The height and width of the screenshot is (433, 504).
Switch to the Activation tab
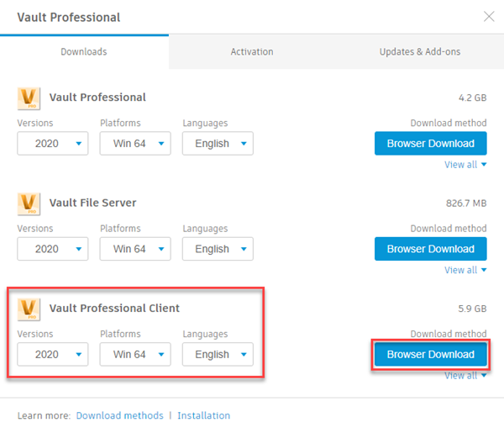coord(252,52)
